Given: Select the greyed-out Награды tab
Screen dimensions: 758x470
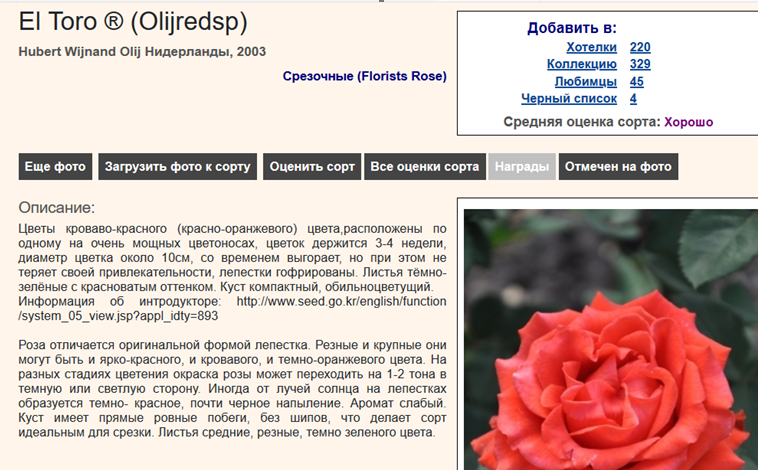Looking at the screenshot, I should [522, 167].
